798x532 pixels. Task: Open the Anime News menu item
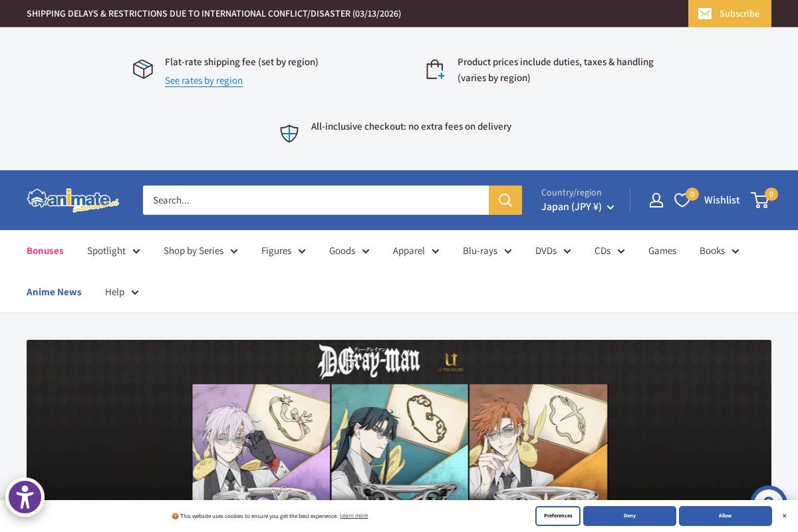coord(54,292)
